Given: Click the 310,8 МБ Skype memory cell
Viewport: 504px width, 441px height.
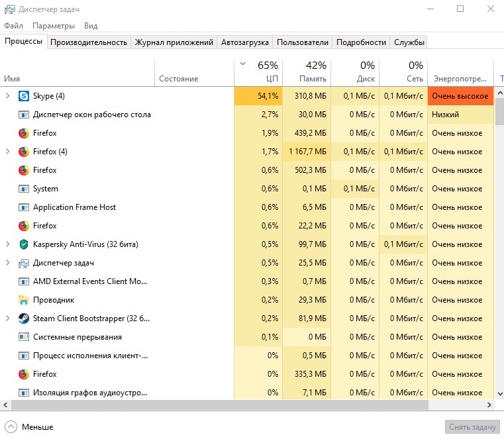Looking at the screenshot, I should click(307, 96).
